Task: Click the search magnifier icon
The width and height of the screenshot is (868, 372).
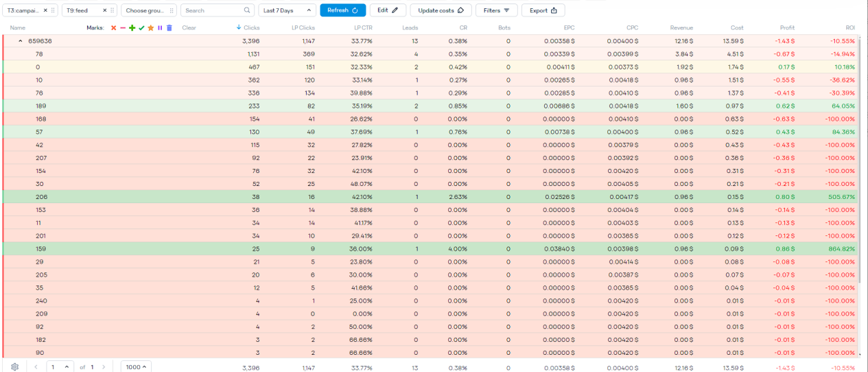Action: tap(247, 10)
